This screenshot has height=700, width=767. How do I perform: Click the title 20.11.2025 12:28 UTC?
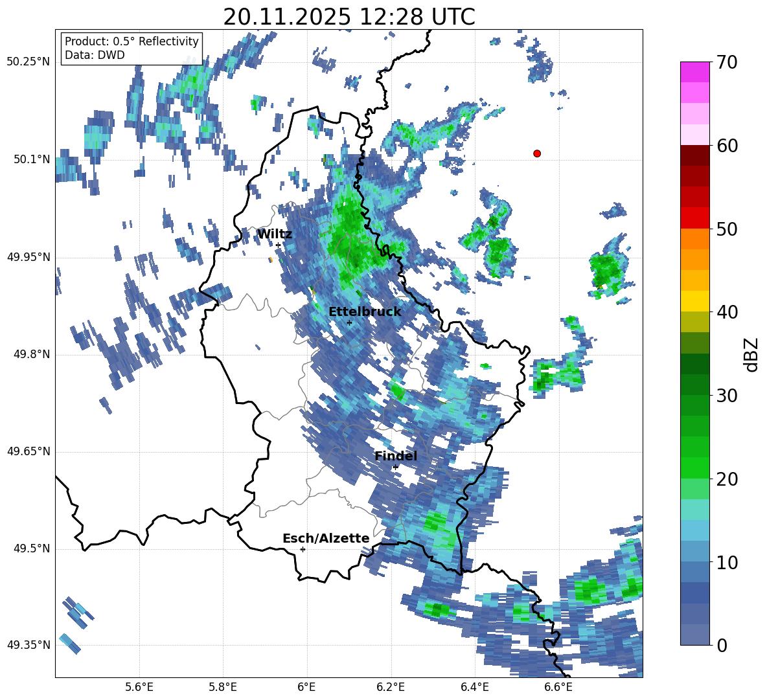[349, 17]
